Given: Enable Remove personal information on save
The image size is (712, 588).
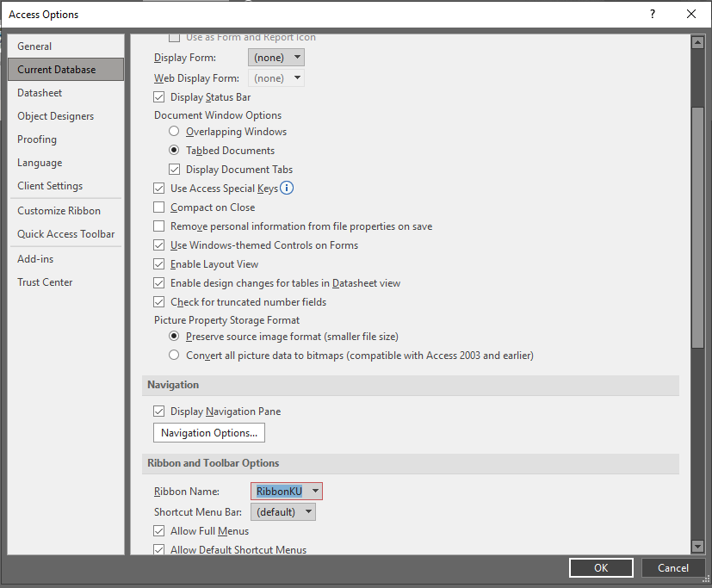Looking at the screenshot, I should (159, 226).
